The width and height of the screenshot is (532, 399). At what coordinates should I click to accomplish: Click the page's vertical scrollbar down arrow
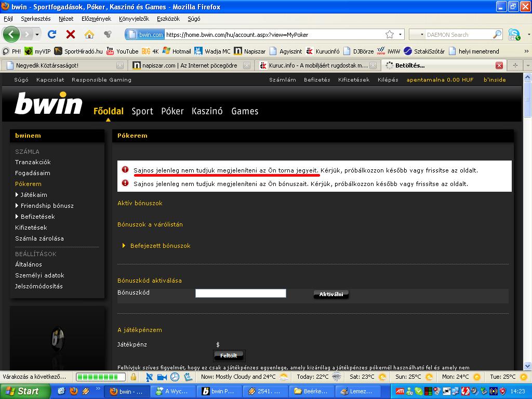[x=528, y=366]
